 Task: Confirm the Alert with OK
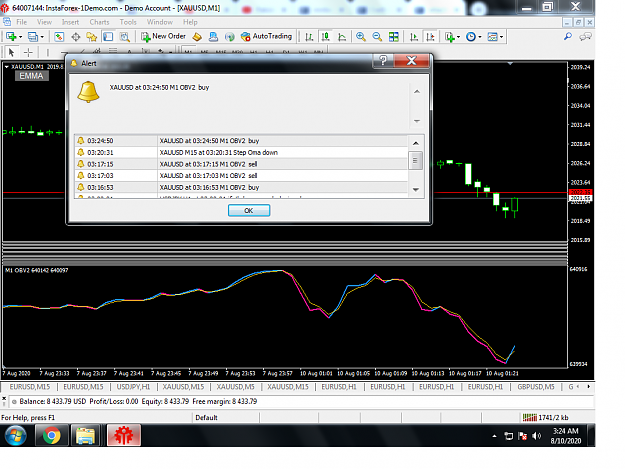[x=249, y=210]
